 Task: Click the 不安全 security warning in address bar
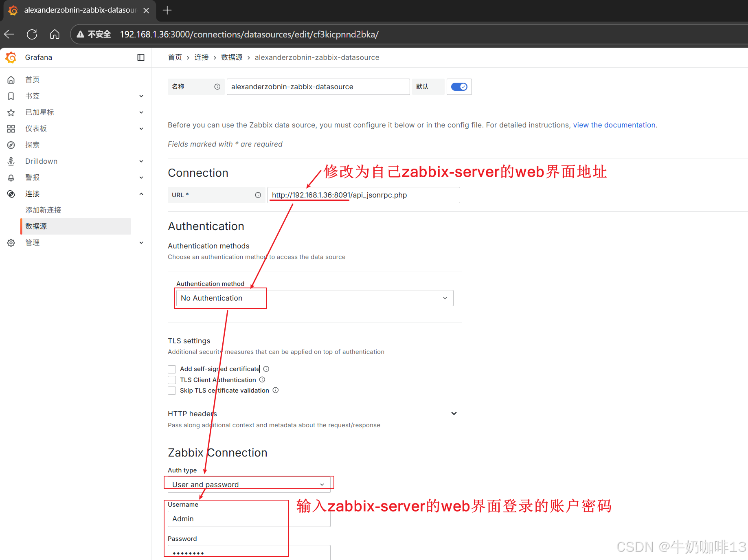point(94,34)
